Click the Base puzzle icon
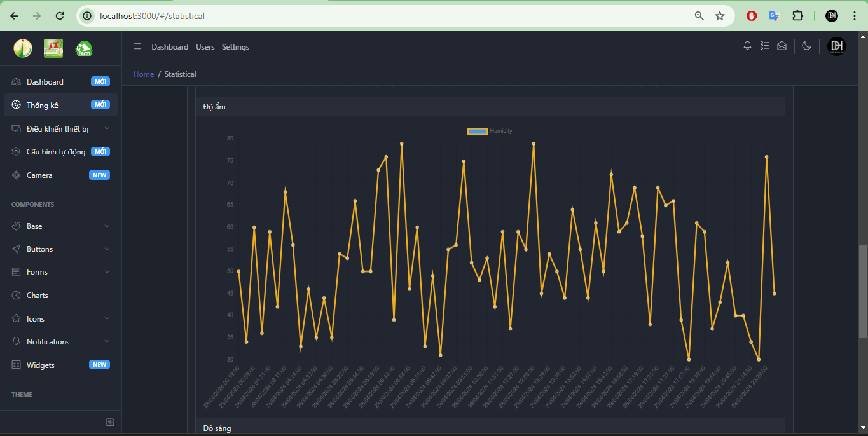Screen dimensions: 868x436 point(16,226)
